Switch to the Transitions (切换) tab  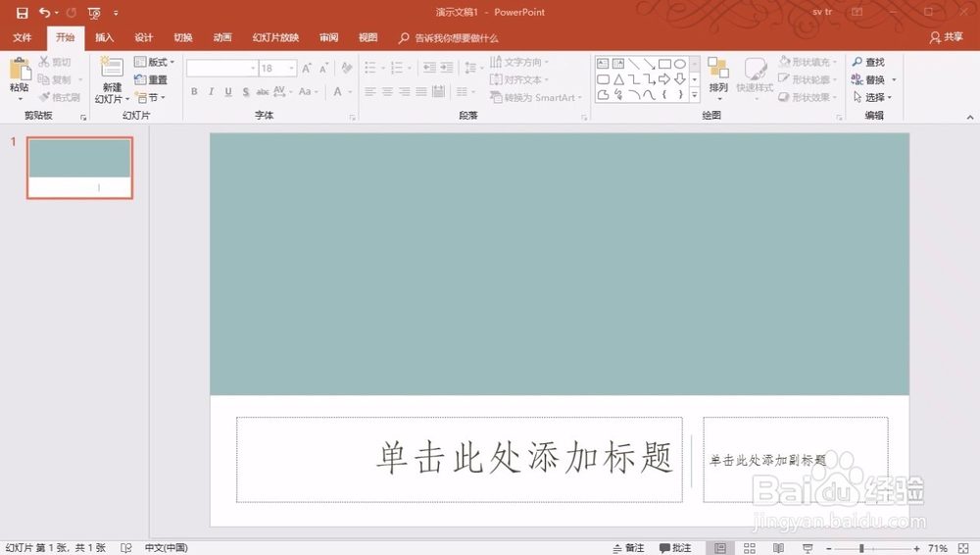pyautogui.click(x=183, y=38)
